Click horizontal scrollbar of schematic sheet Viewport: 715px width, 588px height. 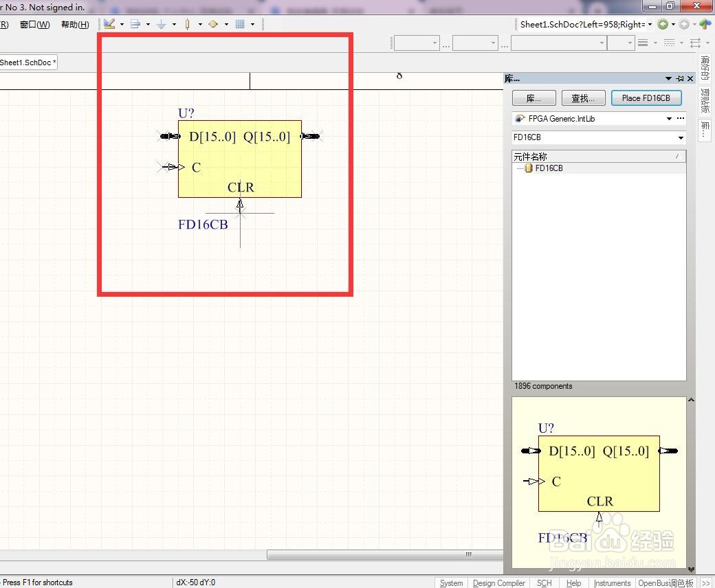click(x=385, y=555)
